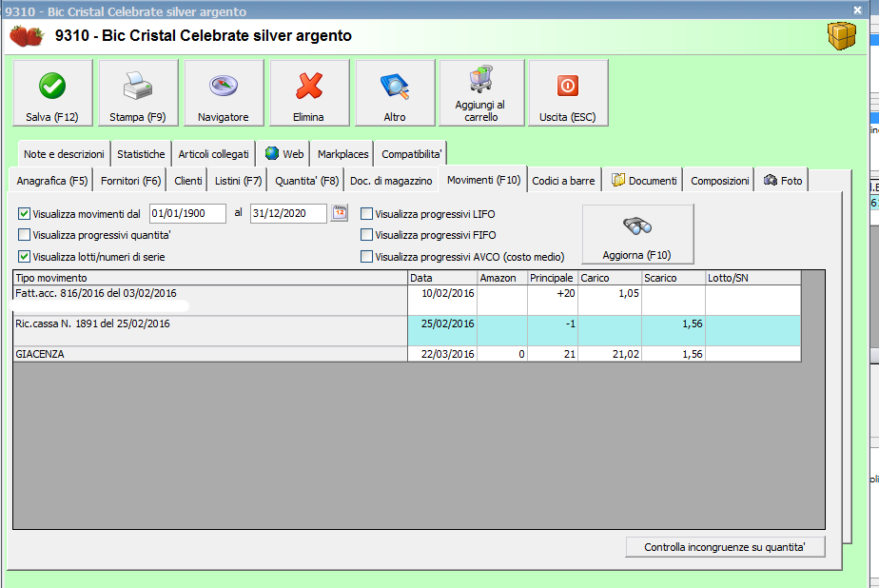Open the Composizioni tab
879x588 pixels.
(720, 181)
